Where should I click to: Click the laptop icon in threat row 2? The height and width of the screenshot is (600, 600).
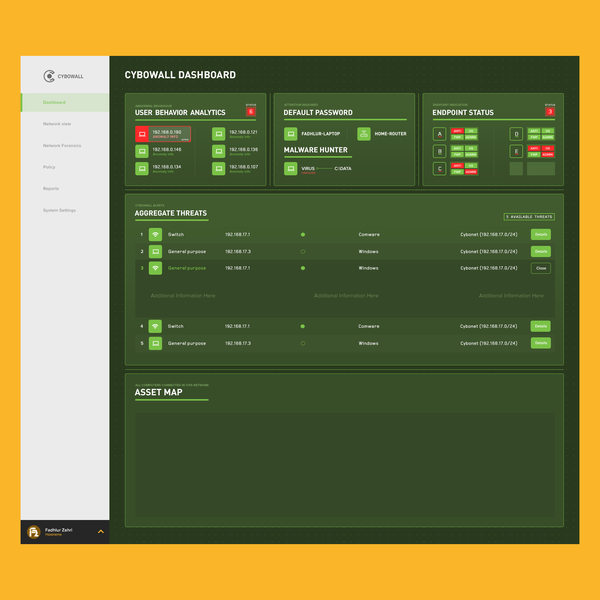pos(155,251)
